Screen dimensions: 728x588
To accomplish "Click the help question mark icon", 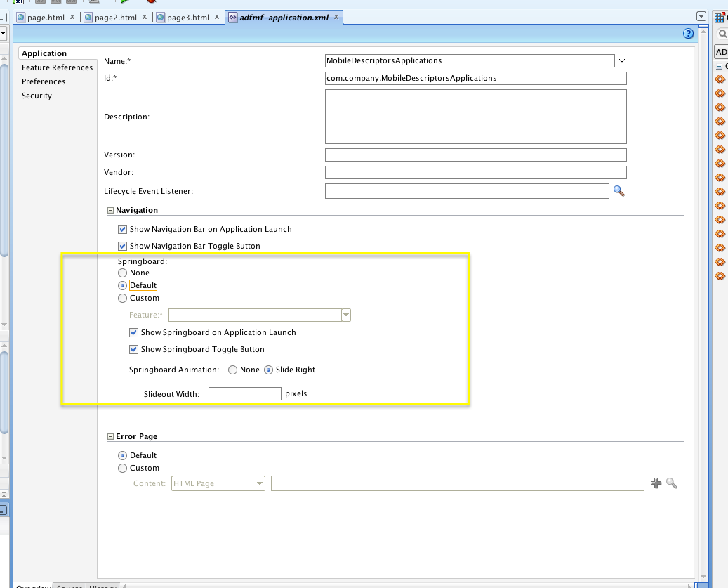I will pyautogui.click(x=688, y=33).
